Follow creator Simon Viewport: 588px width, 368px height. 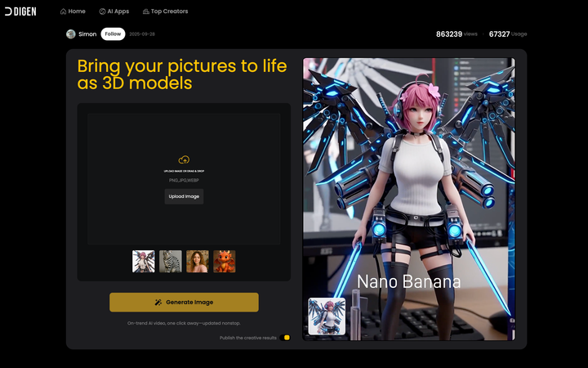(x=113, y=34)
